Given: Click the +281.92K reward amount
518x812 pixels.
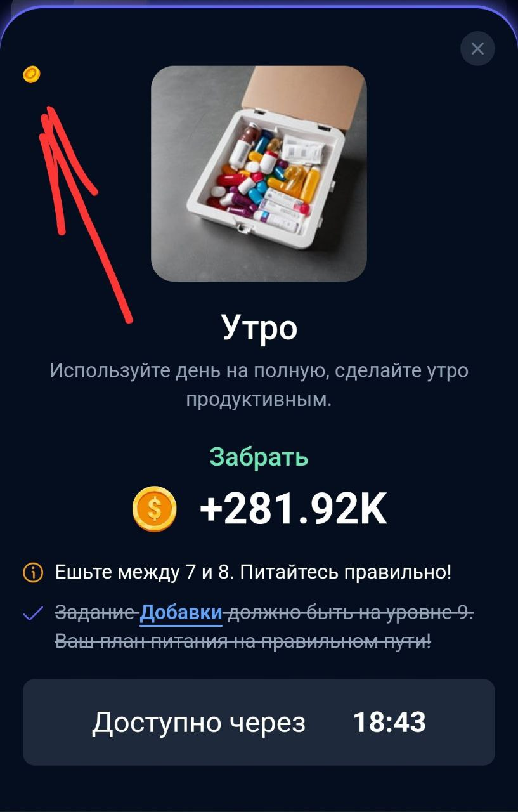Looking at the screenshot, I should point(293,509).
